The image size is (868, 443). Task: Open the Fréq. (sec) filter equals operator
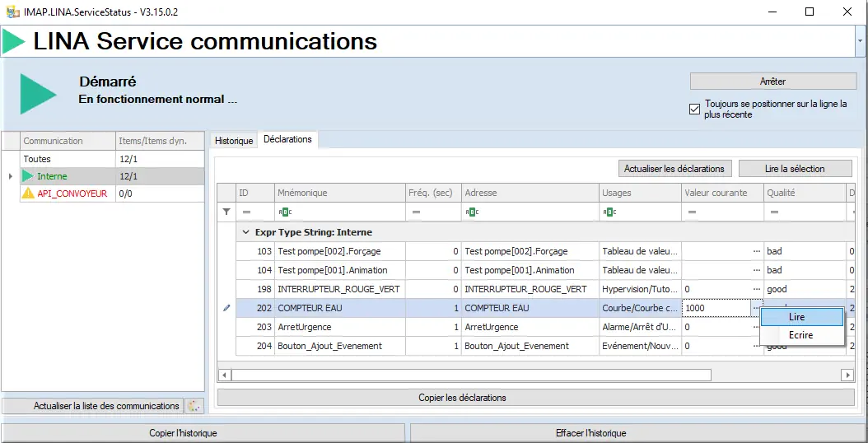click(416, 212)
